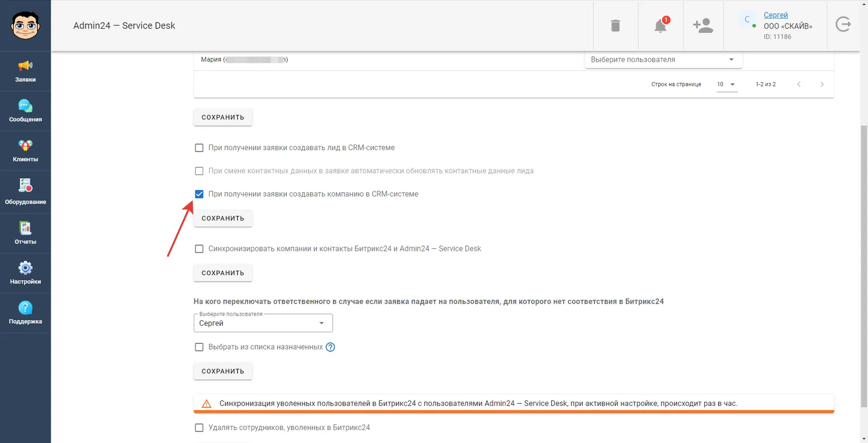Open the Настройки gear section

tap(25, 273)
